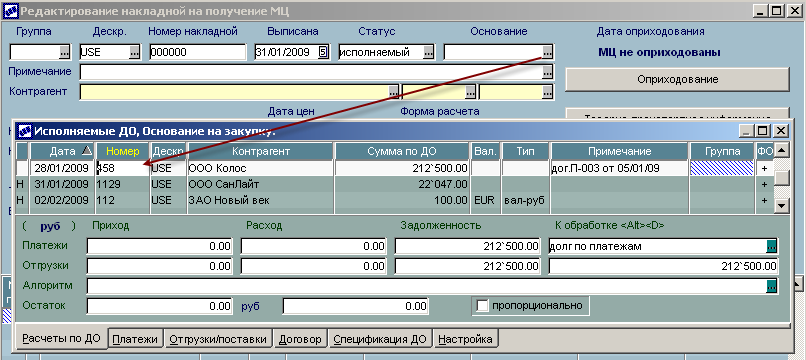Open the Основание lookup ellipsis button
The width and height of the screenshot is (806, 360).
coord(547,52)
